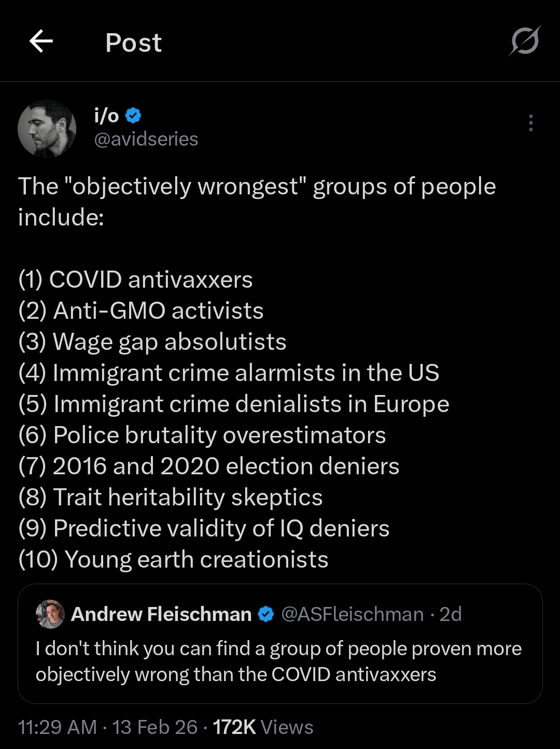Click the Andrew Fleischman name
Image resolution: width=560 pixels, height=749 pixels.
tap(161, 614)
